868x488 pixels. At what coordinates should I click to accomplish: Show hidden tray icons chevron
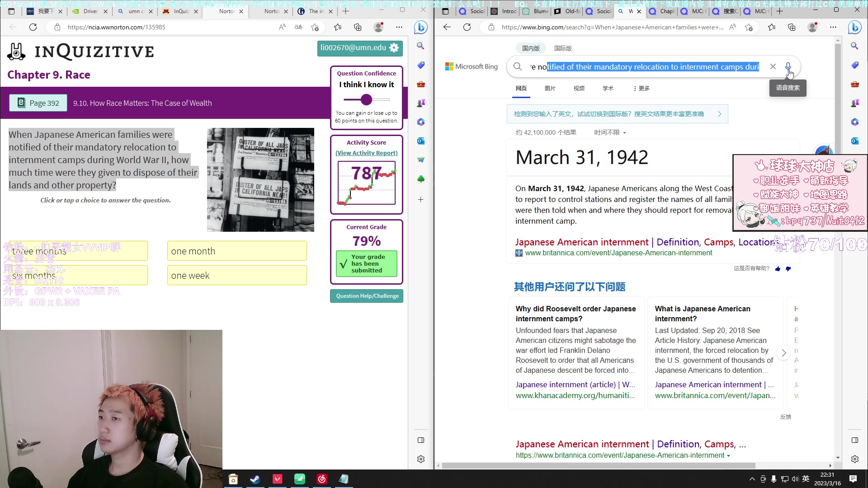click(752, 479)
